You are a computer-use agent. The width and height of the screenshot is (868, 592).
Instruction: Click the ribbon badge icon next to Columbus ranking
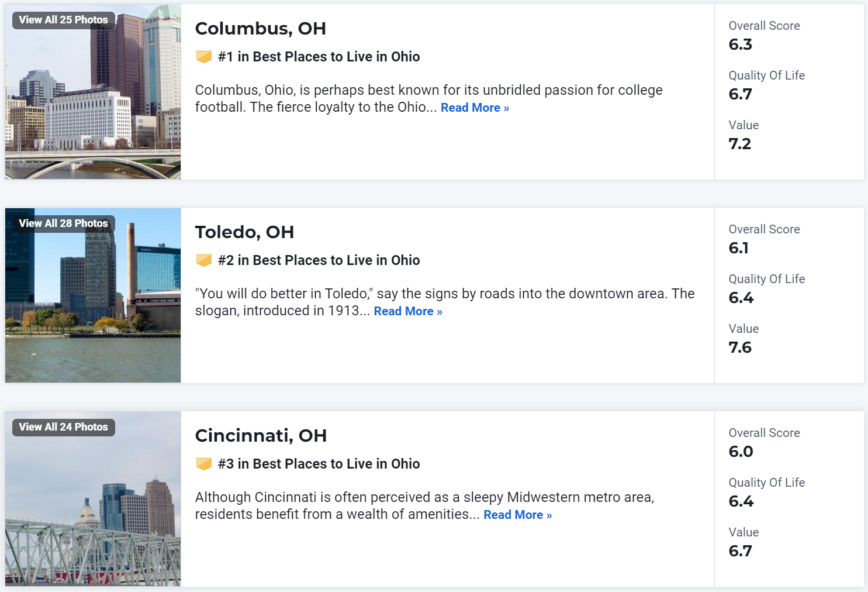204,57
